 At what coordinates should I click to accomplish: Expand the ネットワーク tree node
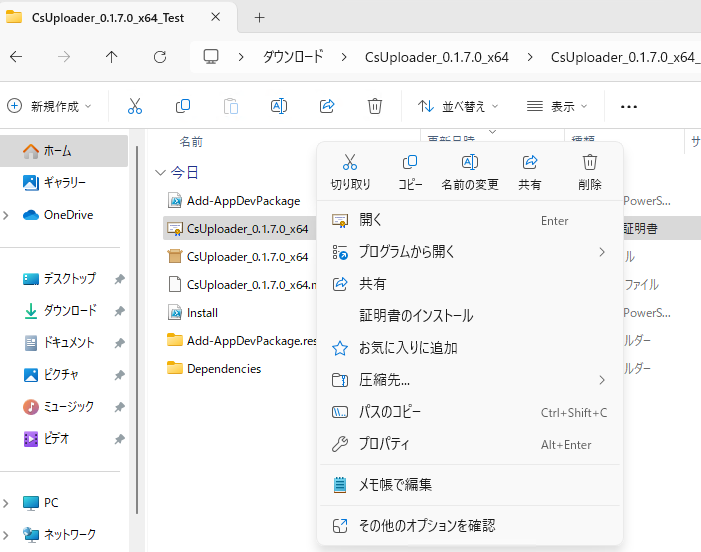(6, 535)
